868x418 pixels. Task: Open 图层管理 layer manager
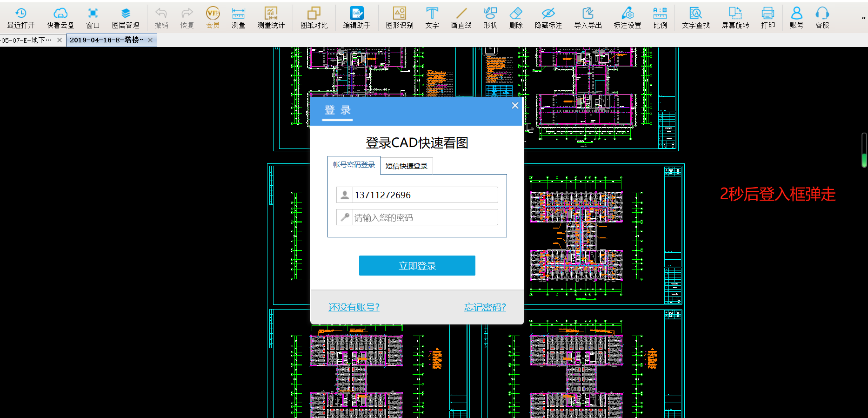coord(126,18)
